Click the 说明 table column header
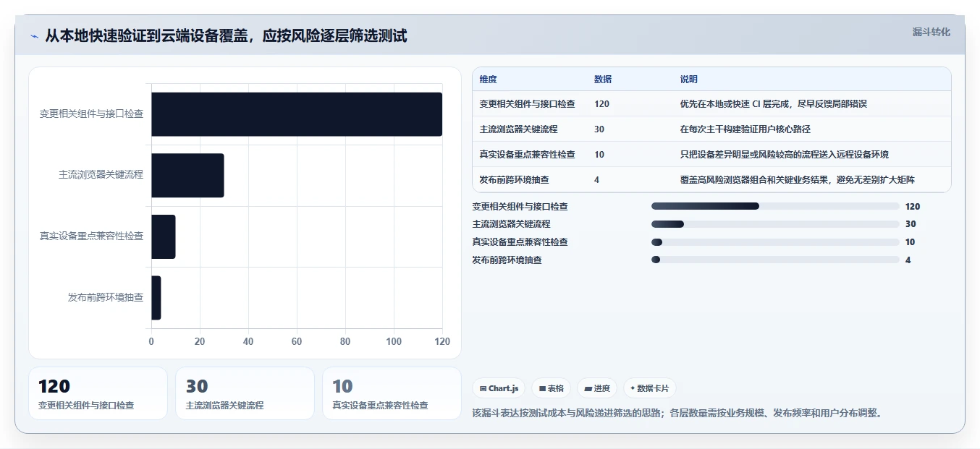 [689, 80]
